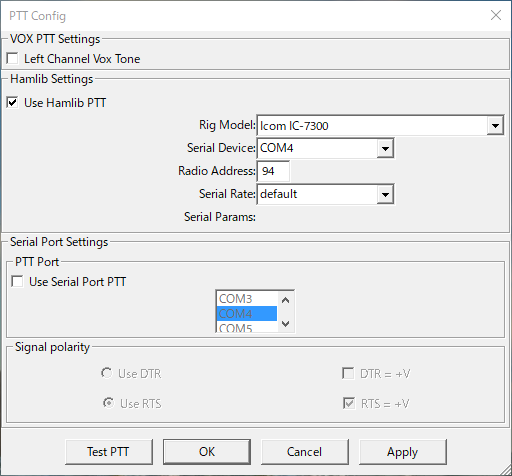Open the Serial Rate dropdown arrow
512x476 pixels.
[385, 194]
